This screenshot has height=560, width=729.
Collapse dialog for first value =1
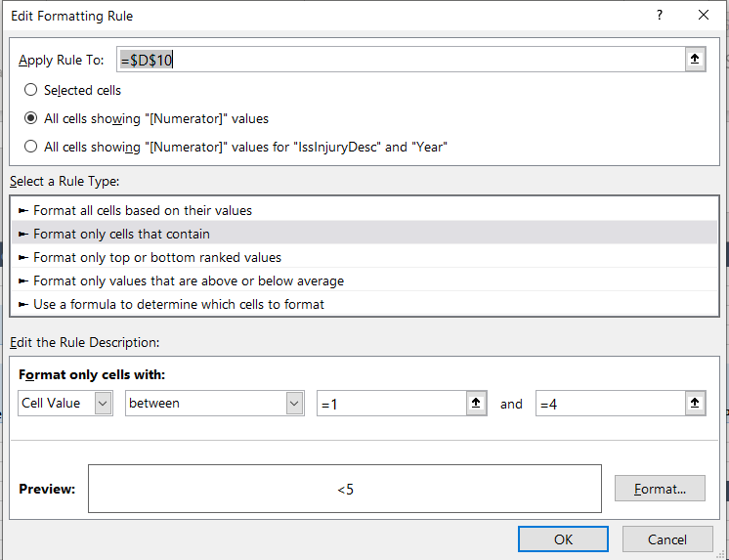pos(476,403)
